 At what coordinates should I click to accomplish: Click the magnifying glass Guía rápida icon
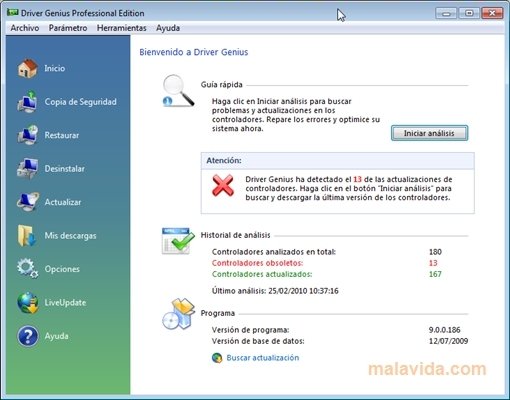[x=178, y=90]
